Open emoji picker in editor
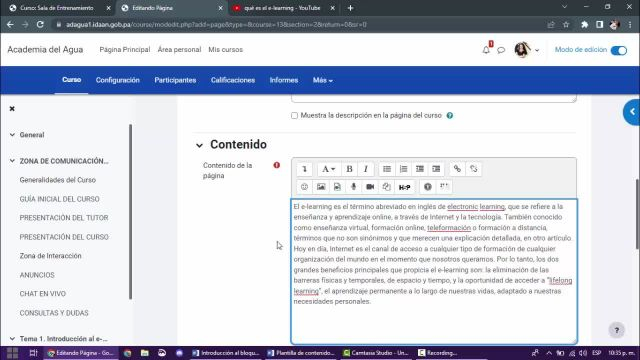Viewport: 640px width, 360px height. (304, 187)
